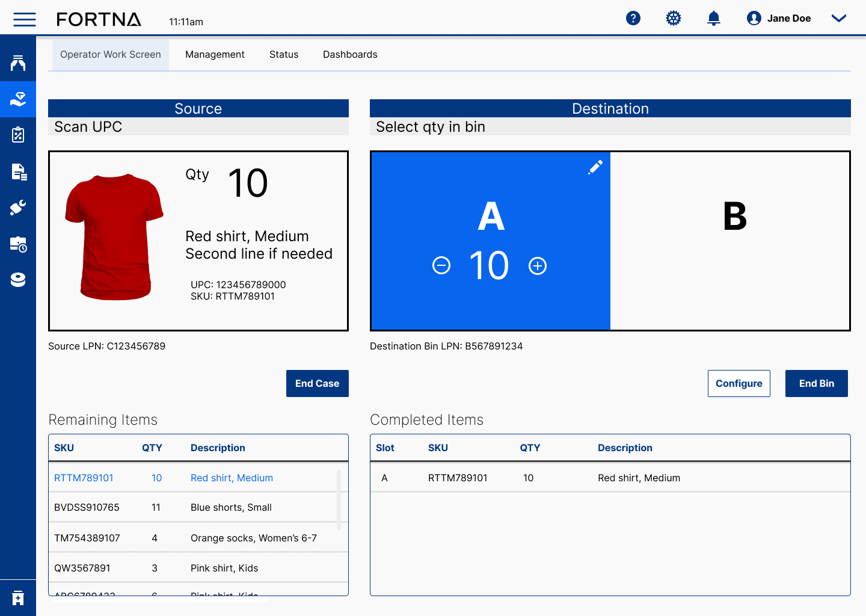Viewport: 866px width, 616px height.
Task: Click RTTM789101 in Completed Items table
Action: click(x=458, y=478)
